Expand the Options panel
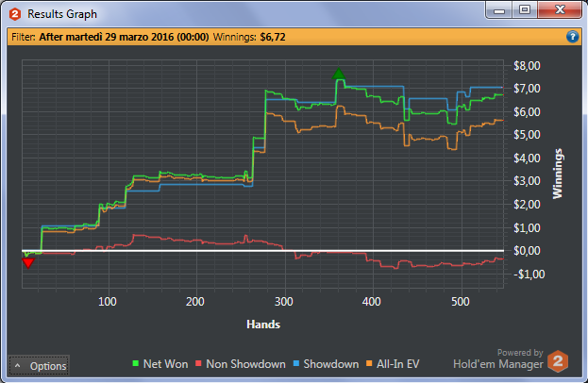Image resolution: width=588 pixels, height=383 pixels. pos(39,366)
